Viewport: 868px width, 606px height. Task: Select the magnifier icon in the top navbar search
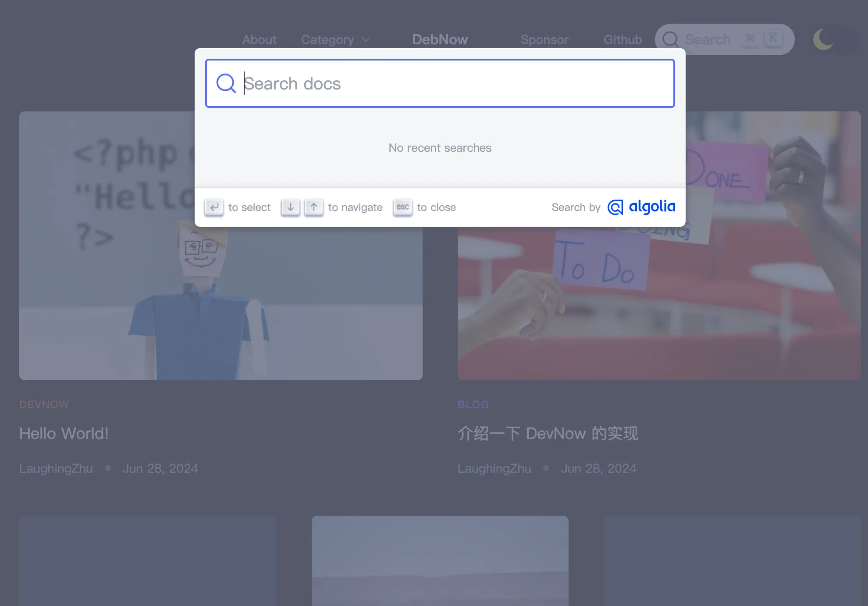670,39
